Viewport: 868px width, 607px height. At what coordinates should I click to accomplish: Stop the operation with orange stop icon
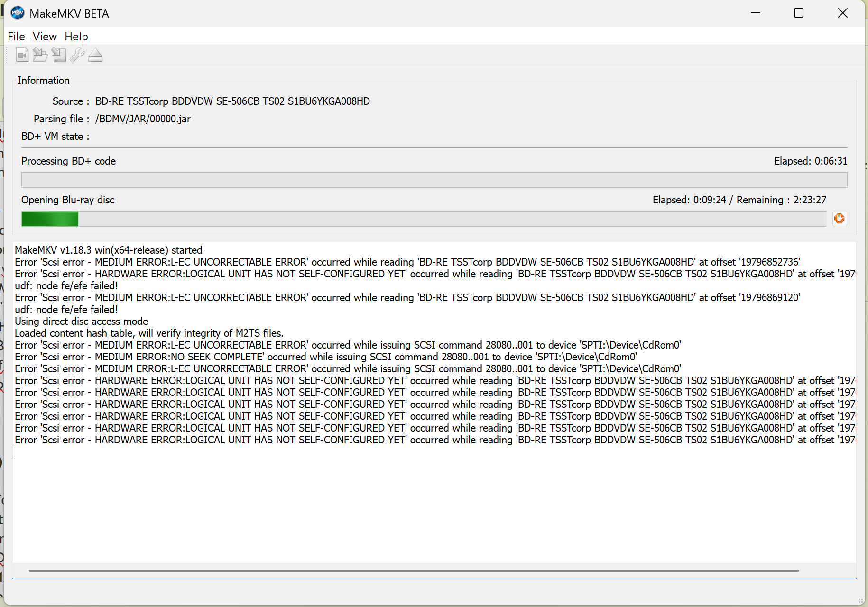(x=839, y=219)
